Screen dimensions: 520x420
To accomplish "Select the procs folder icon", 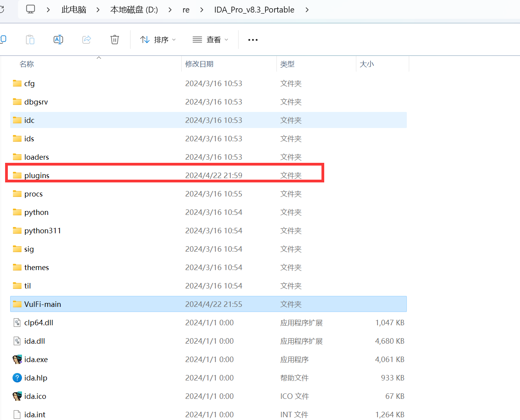I will click(17, 194).
